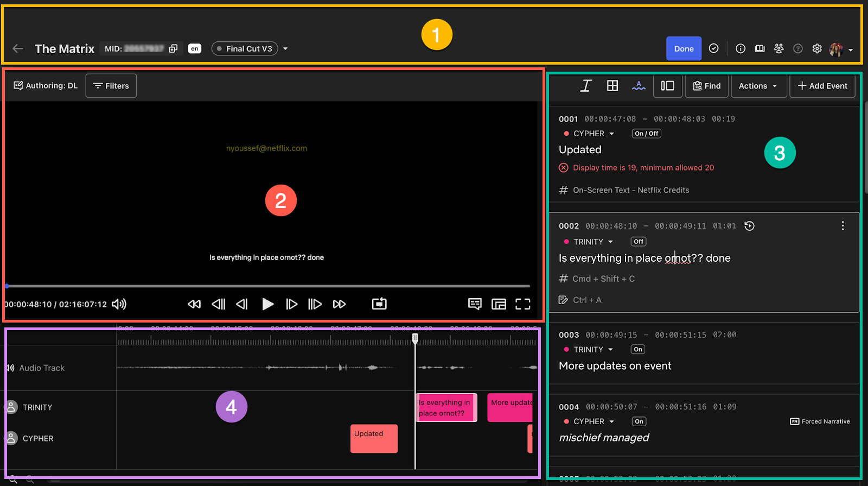
Task: Open the grid positioning icon
Action: pos(612,86)
